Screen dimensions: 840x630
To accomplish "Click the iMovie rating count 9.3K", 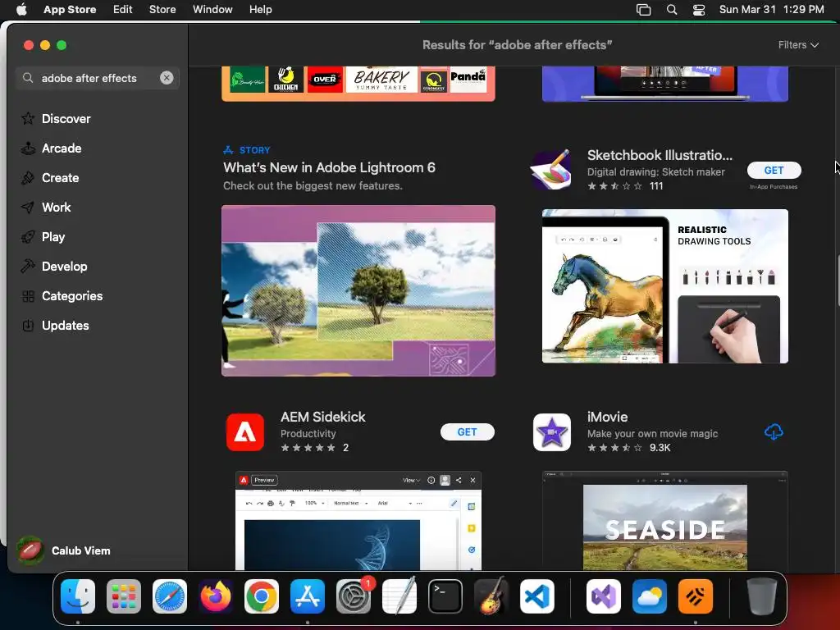I will click(660, 447).
